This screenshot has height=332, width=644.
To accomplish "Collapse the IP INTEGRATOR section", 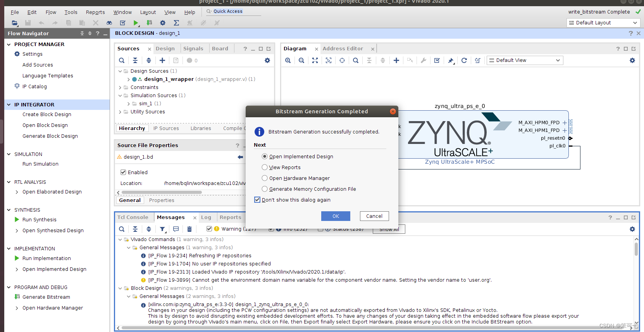I will coord(9,104).
